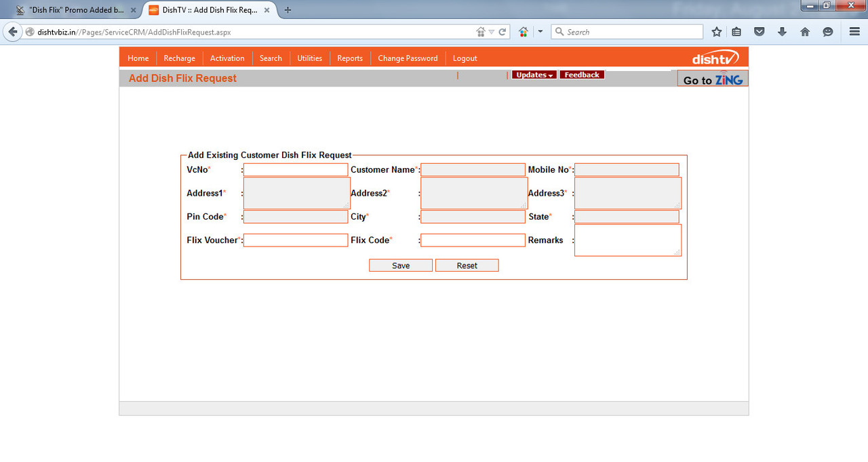Click the site identity globe icon

pos(30,32)
